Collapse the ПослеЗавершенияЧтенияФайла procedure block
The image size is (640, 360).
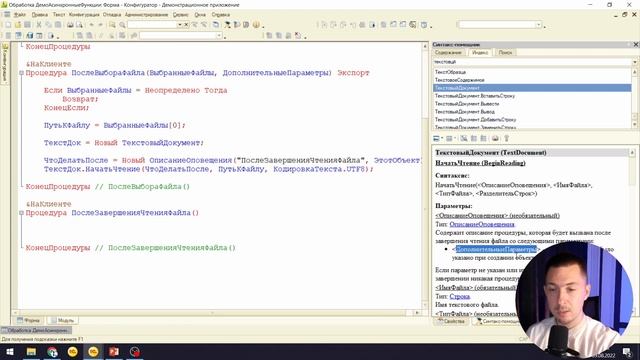(x=21, y=213)
